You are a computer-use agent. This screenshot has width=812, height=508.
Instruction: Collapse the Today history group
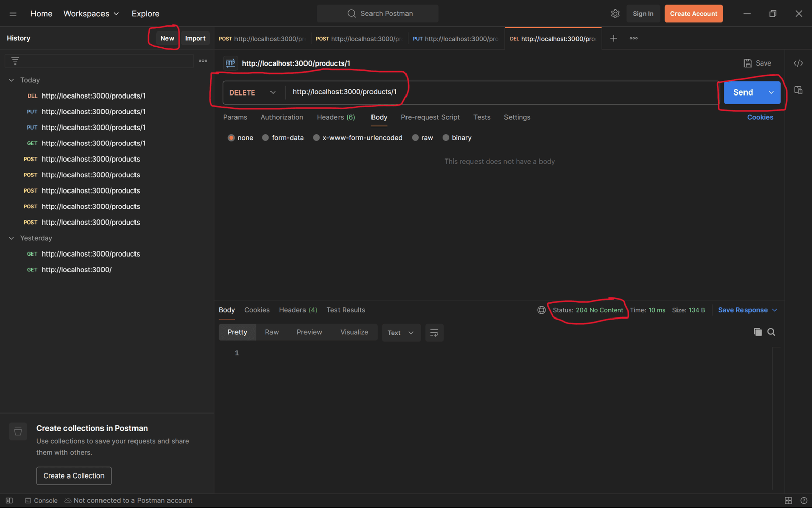pyautogui.click(x=11, y=80)
